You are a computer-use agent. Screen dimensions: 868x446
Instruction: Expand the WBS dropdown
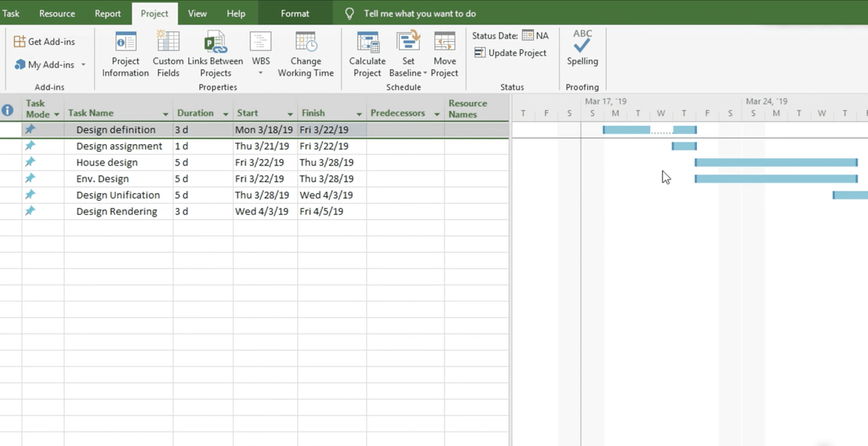[x=260, y=73]
